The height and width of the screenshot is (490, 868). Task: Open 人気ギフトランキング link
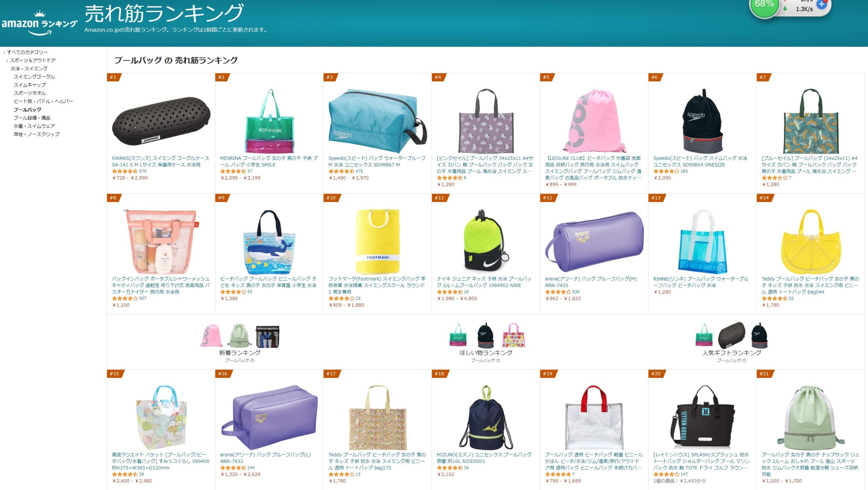732,353
